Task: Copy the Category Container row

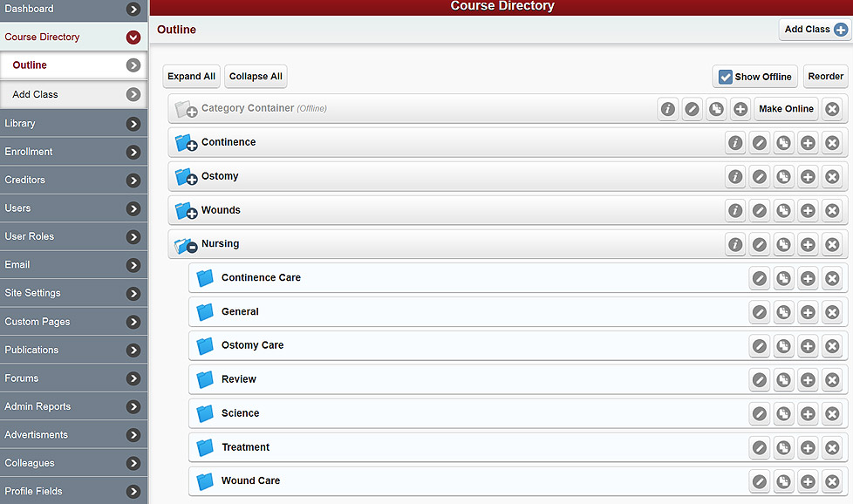Action: (716, 109)
